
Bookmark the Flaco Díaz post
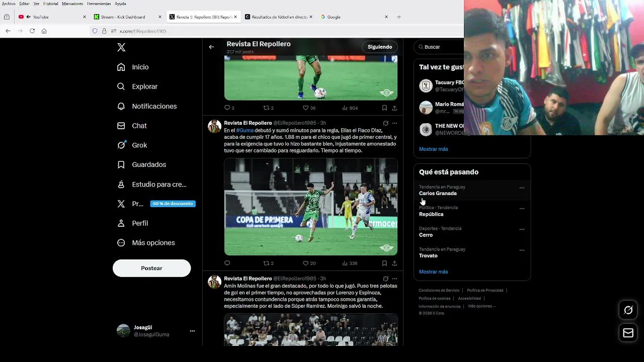(384, 263)
